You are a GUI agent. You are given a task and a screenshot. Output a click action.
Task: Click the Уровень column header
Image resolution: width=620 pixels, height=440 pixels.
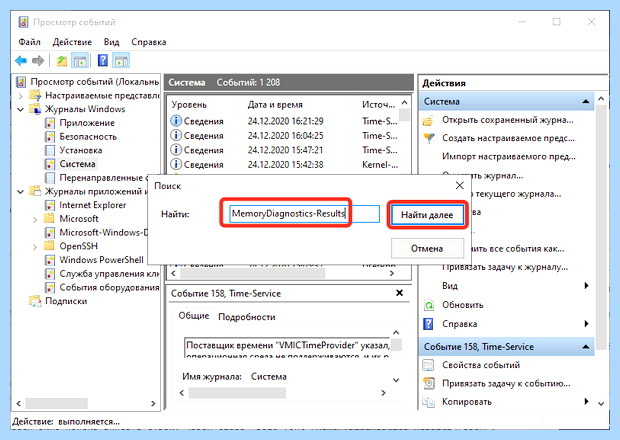click(189, 105)
